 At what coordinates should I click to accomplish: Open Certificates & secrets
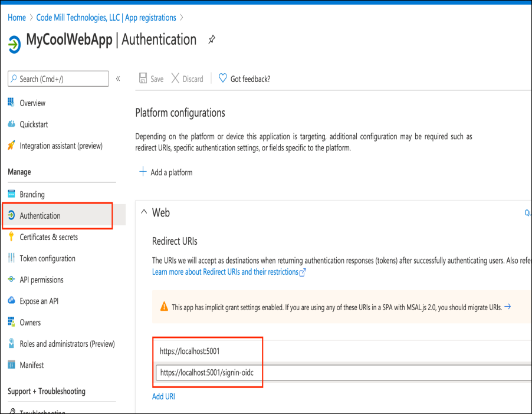point(48,237)
